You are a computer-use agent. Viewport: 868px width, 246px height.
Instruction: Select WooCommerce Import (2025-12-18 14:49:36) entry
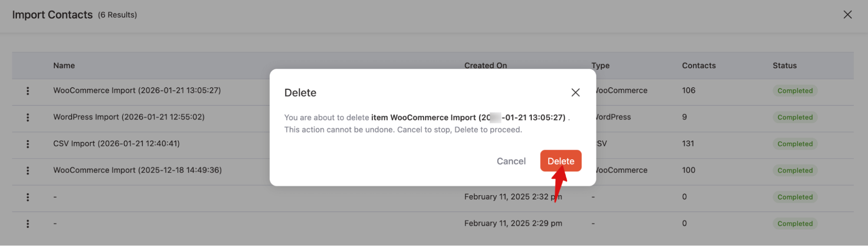pyautogui.click(x=137, y=170)
